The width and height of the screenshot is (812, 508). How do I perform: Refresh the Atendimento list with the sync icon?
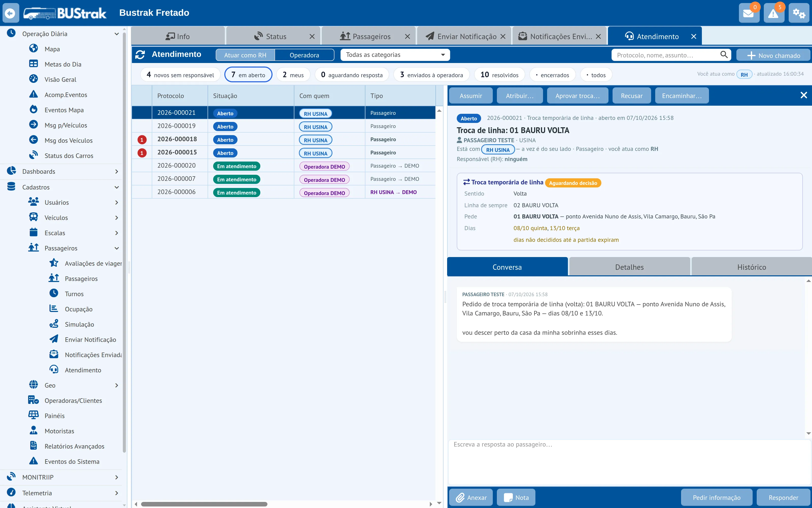[140, 54]
